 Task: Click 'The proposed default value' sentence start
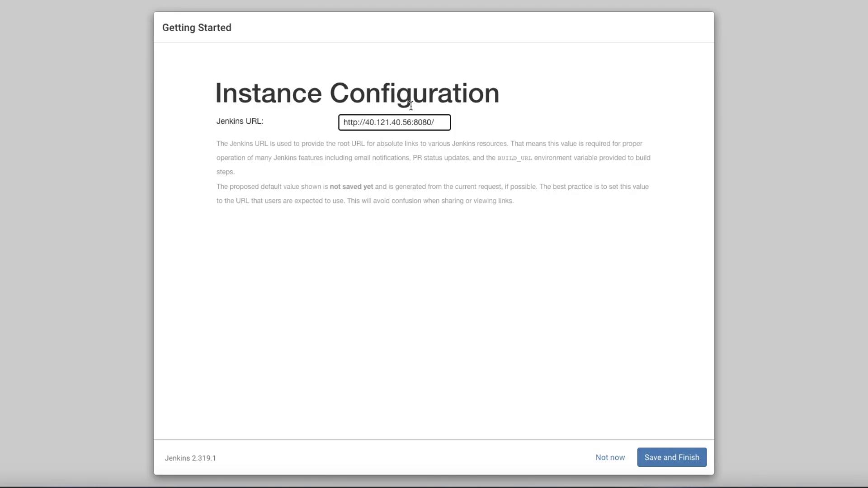tap(253, 187)
